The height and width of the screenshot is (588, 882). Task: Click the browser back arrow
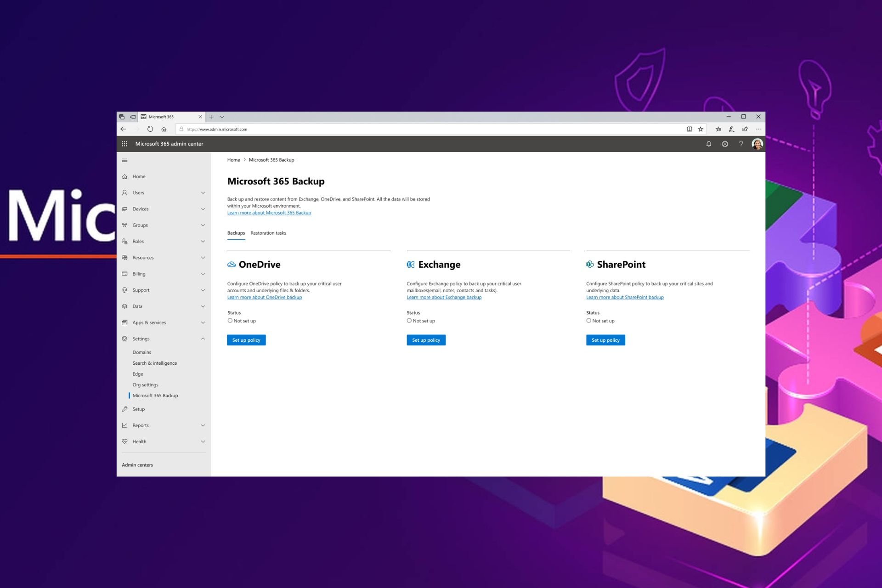tap(123, 129)
